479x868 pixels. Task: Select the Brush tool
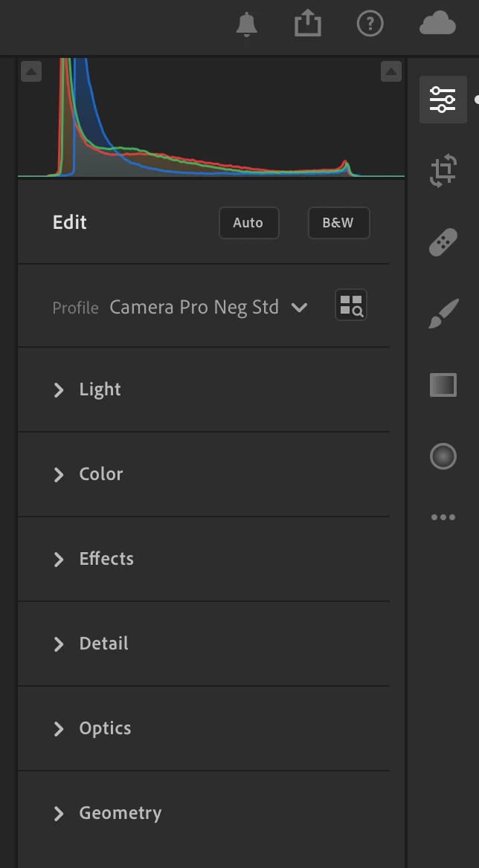point(443,314)
